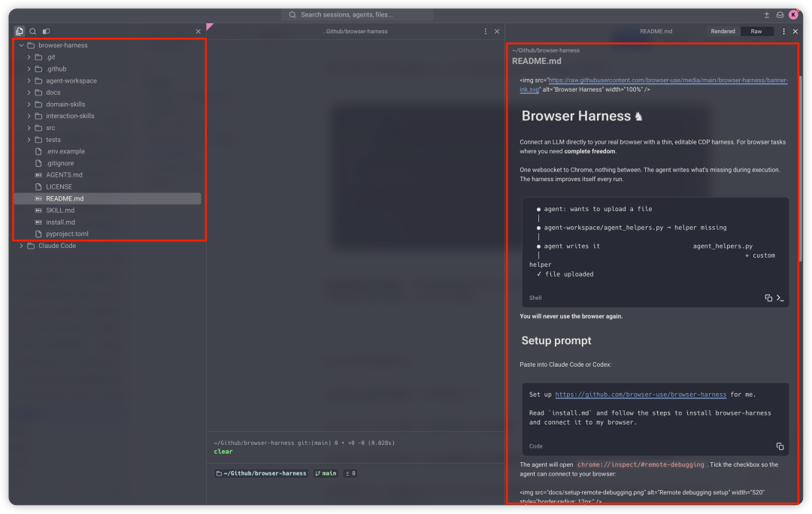Open the file explorer view icon

point(20,31)
